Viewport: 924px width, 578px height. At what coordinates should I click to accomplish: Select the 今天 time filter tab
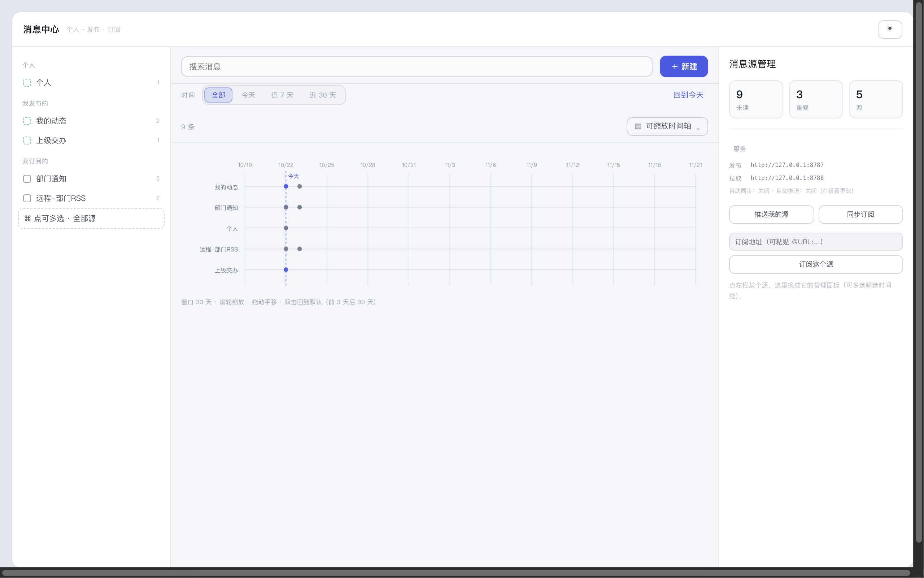pos(248,95)
